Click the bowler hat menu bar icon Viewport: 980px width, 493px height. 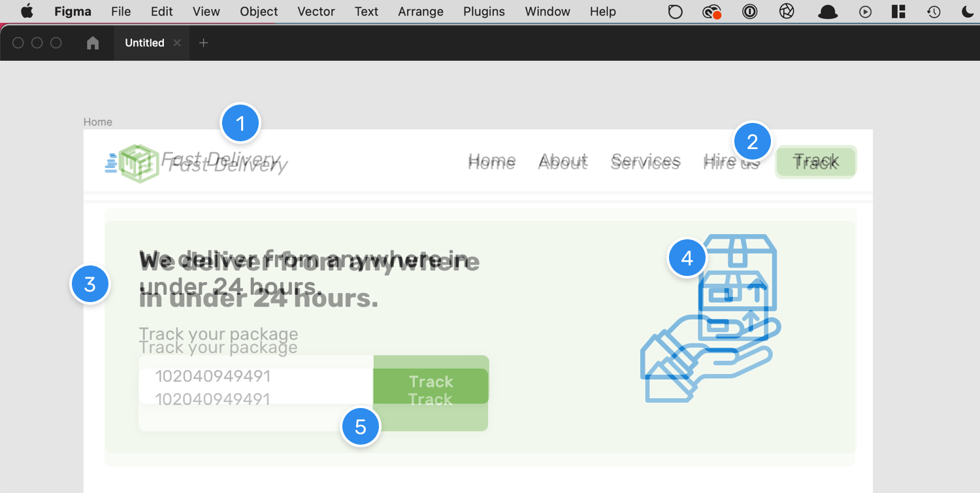click(x=828, y=12)
